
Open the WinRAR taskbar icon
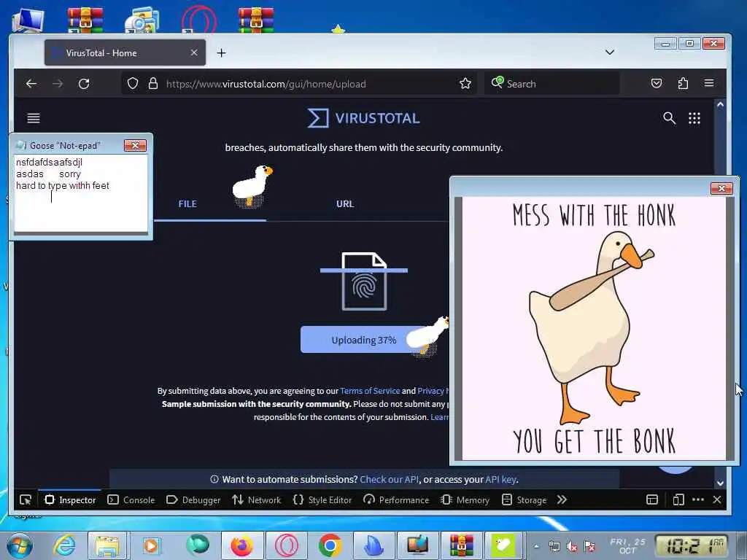tap(461, 545)
